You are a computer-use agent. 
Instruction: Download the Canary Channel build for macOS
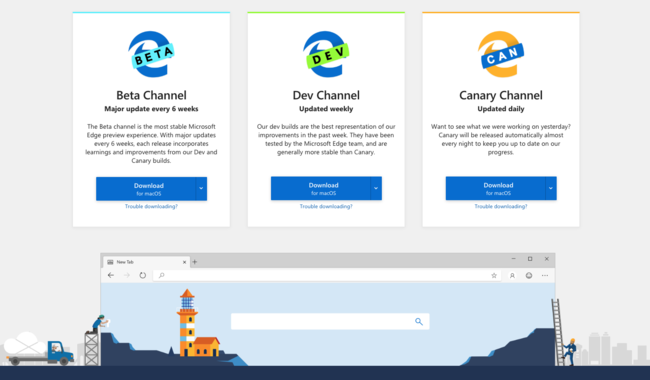(495, 189)
